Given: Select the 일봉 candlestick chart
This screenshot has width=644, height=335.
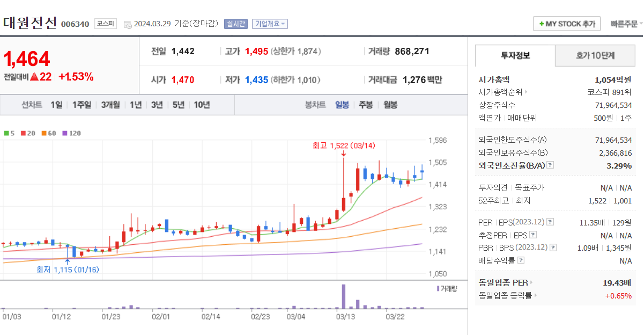Looking at the screenshot, I should (342, 105).
